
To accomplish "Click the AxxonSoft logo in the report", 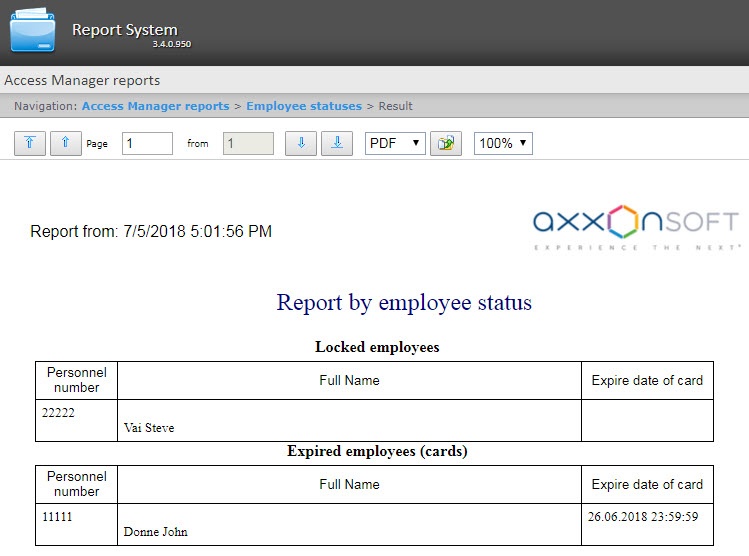I will tap(635, 228).
